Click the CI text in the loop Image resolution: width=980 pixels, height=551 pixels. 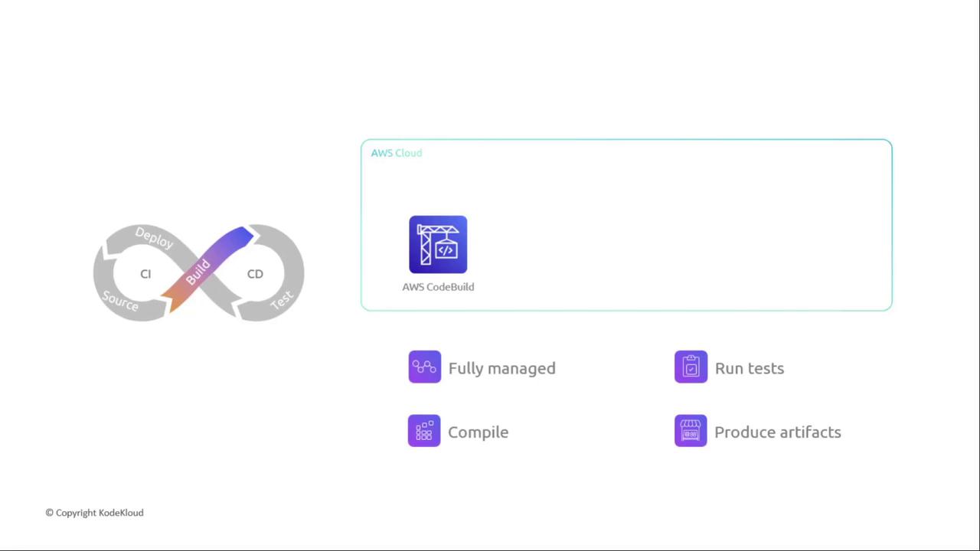pos(145,274)
